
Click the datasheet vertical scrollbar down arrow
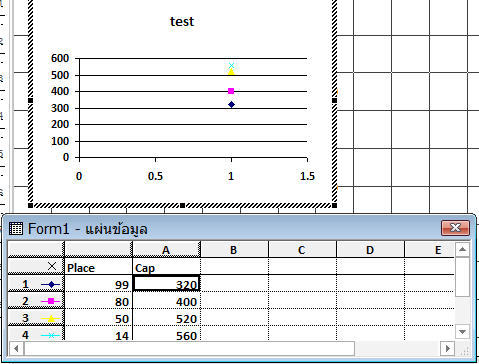[462, 332]
